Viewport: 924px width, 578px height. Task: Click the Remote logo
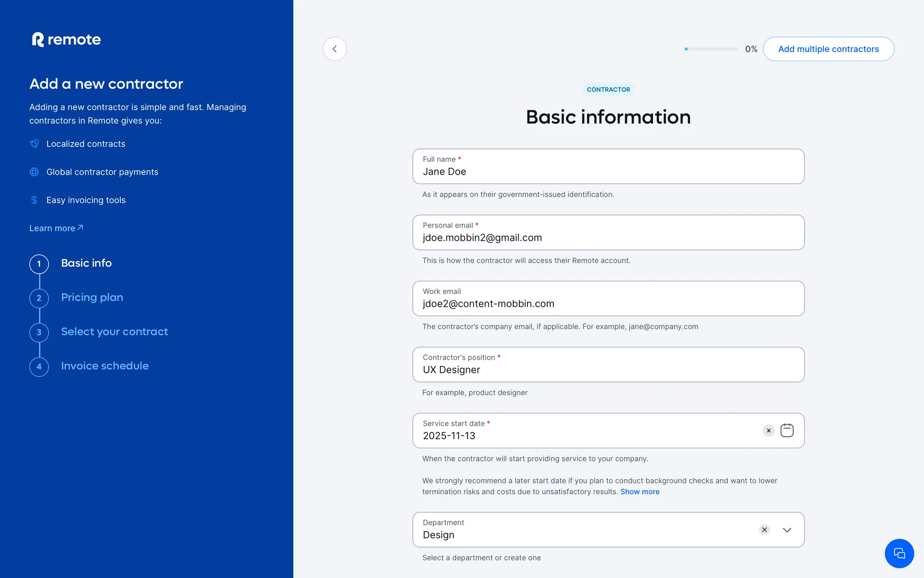click(66, 39)
